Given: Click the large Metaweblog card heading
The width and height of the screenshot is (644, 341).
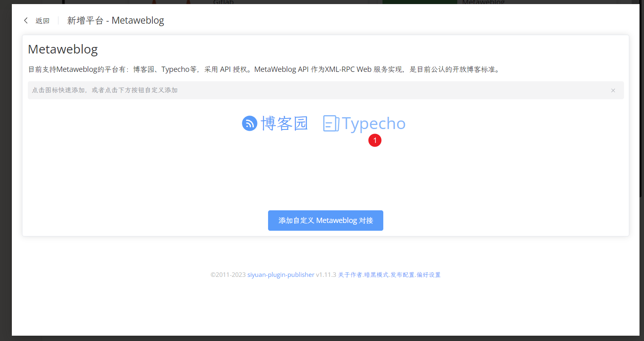Looking at the screenshot, I should tap(63, 49).
